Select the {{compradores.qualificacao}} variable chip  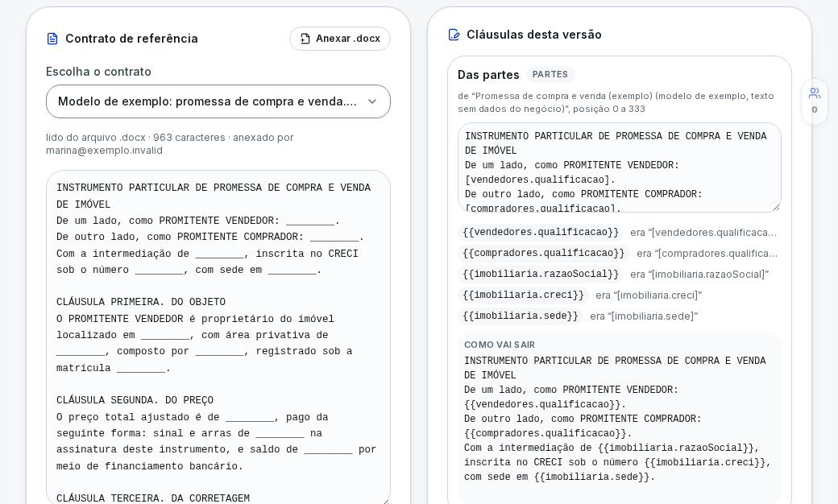click(x=544, y=253)
